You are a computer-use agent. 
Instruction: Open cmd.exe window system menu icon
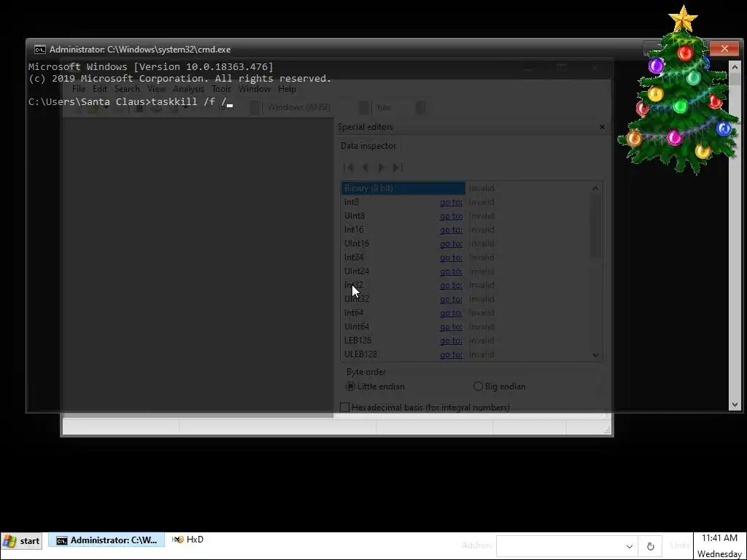(x=40, y=50)
